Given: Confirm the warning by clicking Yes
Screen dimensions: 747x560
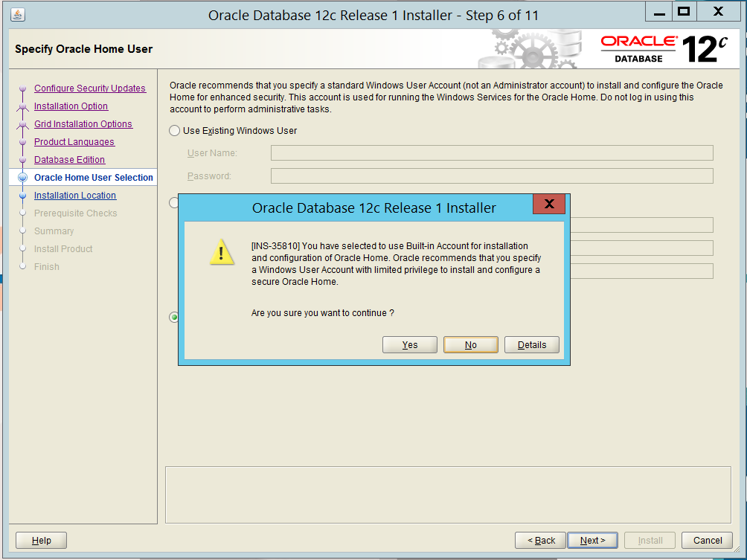Looking at the screenshot, I should coord(409,344).
